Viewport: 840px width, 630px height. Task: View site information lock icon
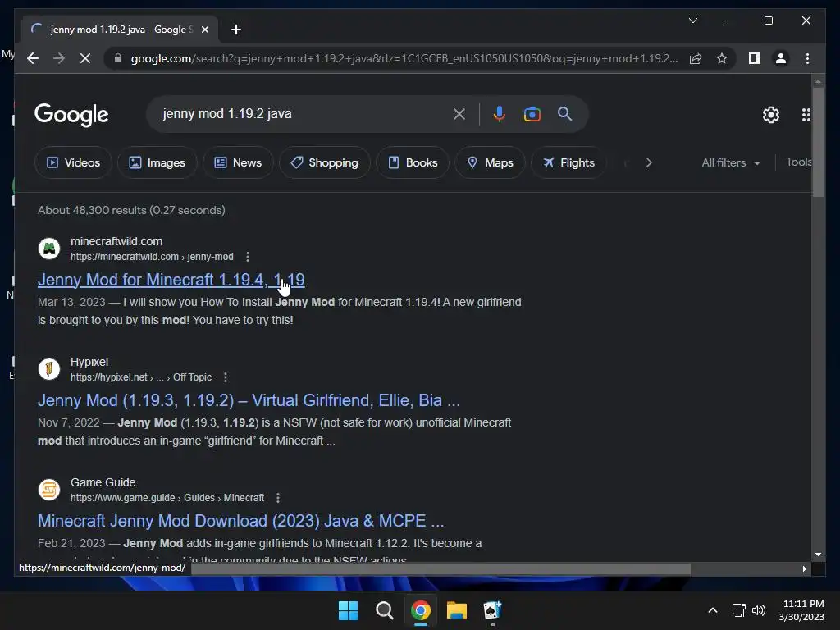click(118, 58)
